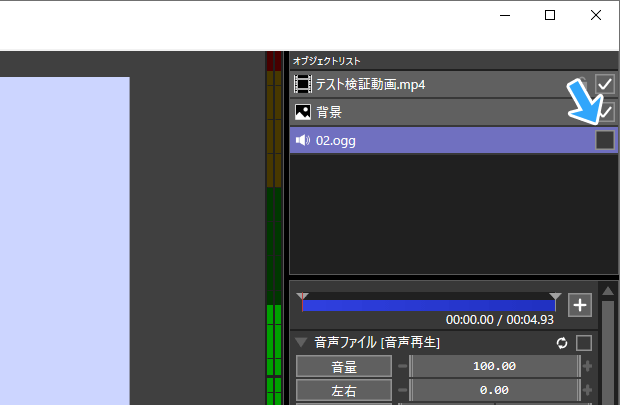Click the 左右 value field 0.00

[x=495, y=390]
